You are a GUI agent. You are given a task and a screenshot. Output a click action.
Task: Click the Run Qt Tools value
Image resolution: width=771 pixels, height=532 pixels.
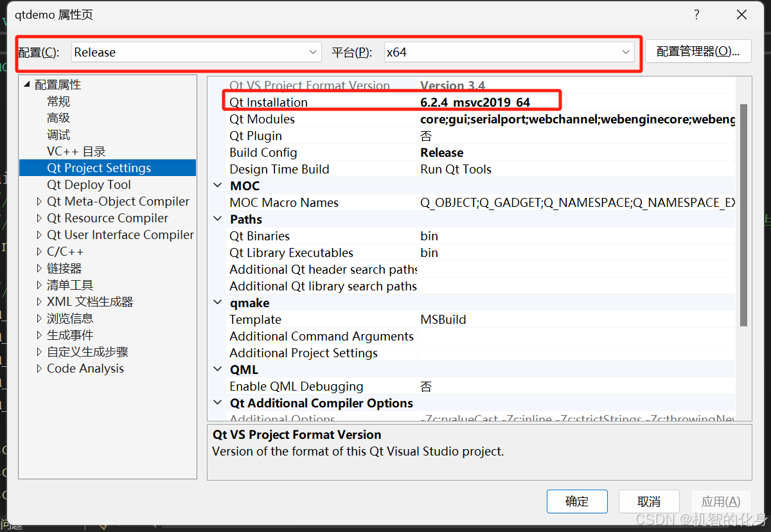click(x=456, y=169)
